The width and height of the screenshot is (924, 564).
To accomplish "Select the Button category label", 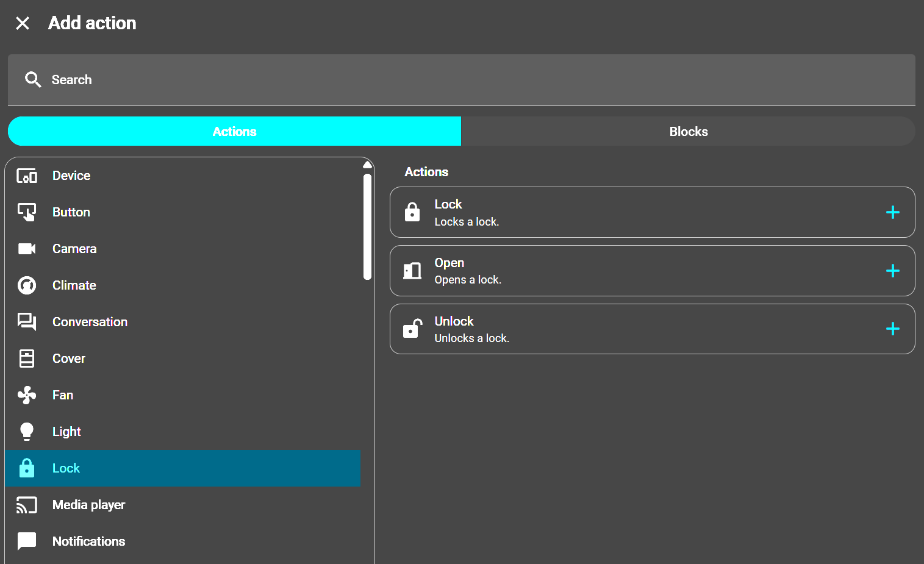I will point(71,212).
